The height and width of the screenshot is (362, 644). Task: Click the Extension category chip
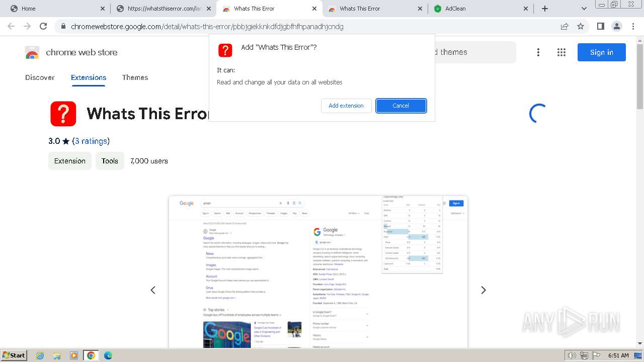point(70,161)
